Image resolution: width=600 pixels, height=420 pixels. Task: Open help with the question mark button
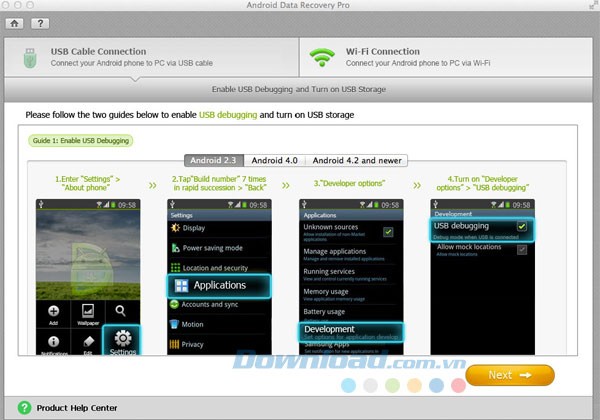[x=40, y=21]
